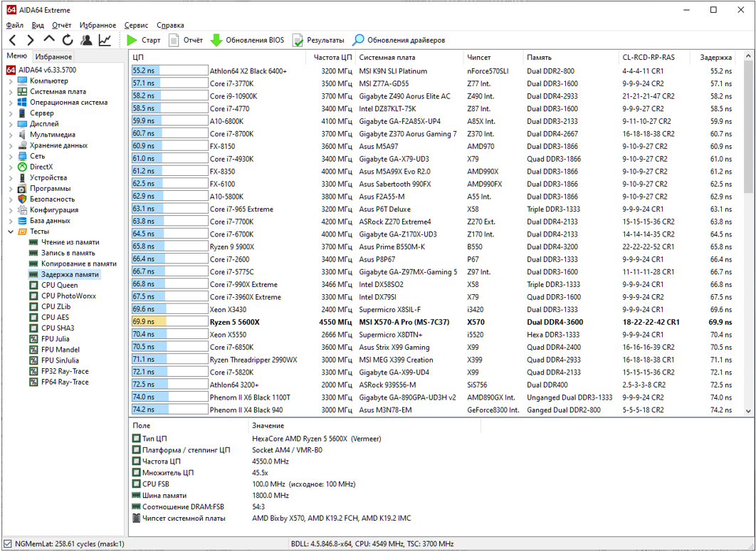The image size is (756, 552).
Task: Select the Компьютер tree icon
Action: coord(22,80)
